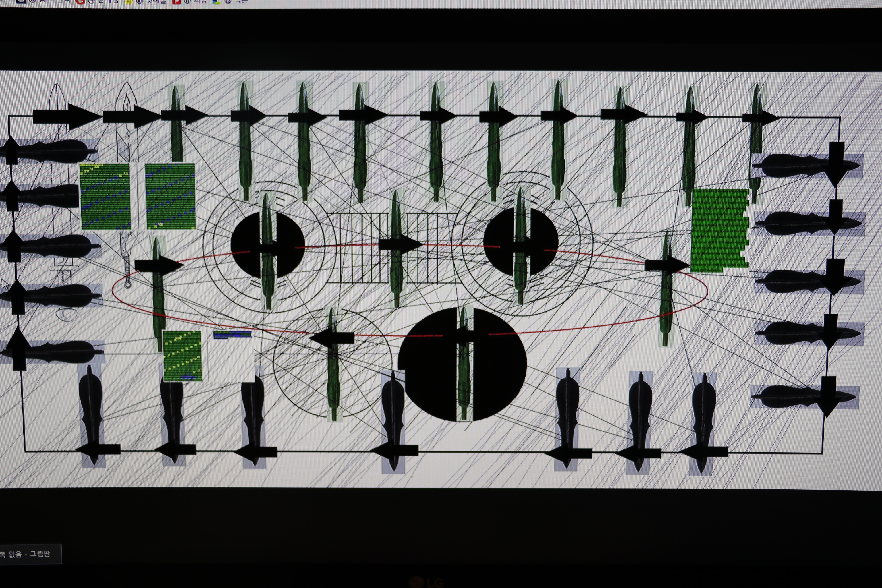Click the left green rectangle with blue dots

tap(106, 196)
